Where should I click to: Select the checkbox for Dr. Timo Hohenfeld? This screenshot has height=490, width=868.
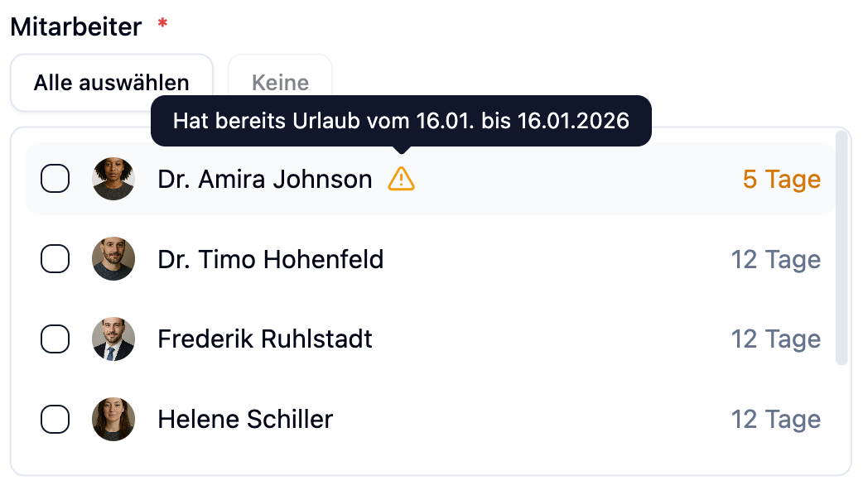55,259
